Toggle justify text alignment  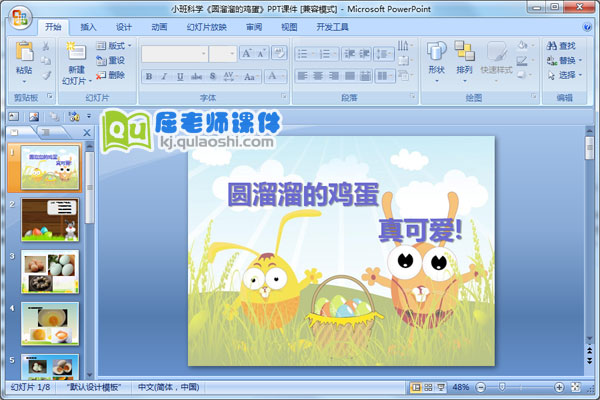349,76
